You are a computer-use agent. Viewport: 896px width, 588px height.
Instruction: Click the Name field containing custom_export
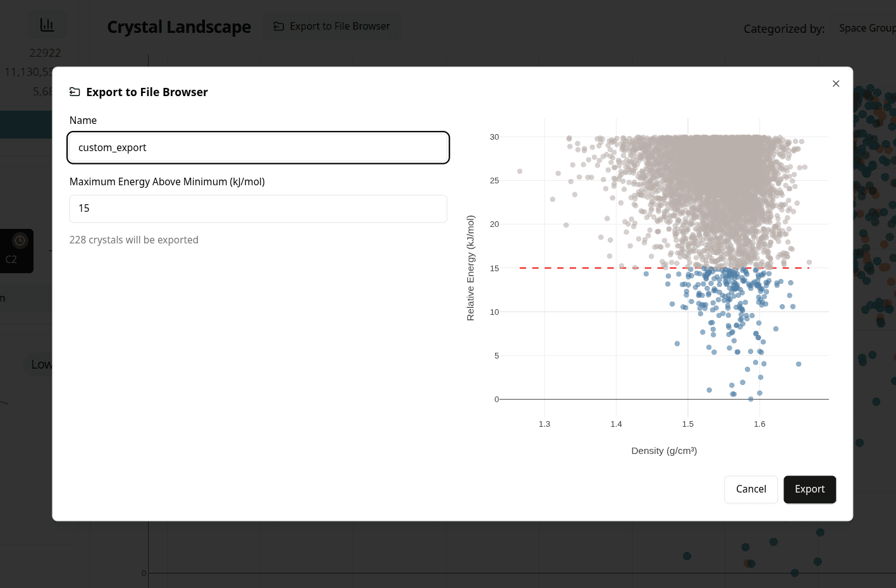pyautogui.click(x=258, y=147)
